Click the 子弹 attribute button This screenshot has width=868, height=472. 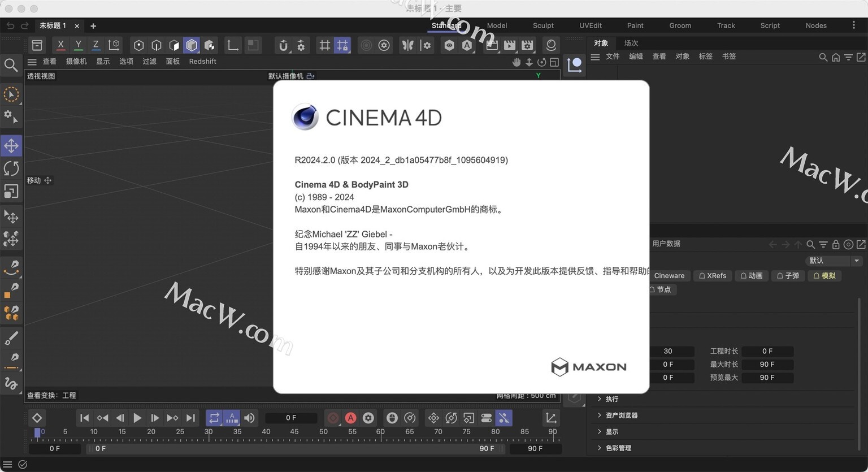point(788,276)
